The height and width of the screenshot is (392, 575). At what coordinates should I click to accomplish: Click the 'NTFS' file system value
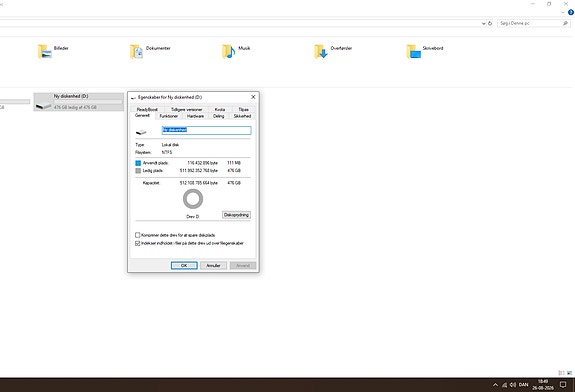[167, 153]
